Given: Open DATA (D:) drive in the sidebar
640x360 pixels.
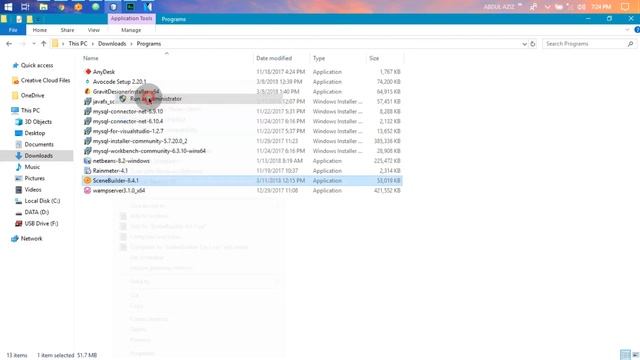Looking at the screenshot, I should 36,212.
